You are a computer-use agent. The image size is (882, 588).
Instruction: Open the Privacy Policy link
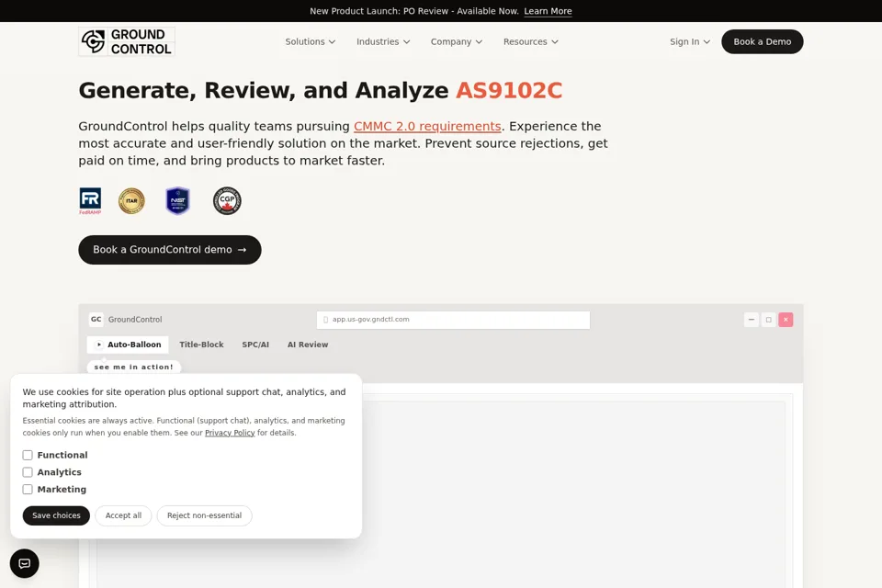[230, 433]
